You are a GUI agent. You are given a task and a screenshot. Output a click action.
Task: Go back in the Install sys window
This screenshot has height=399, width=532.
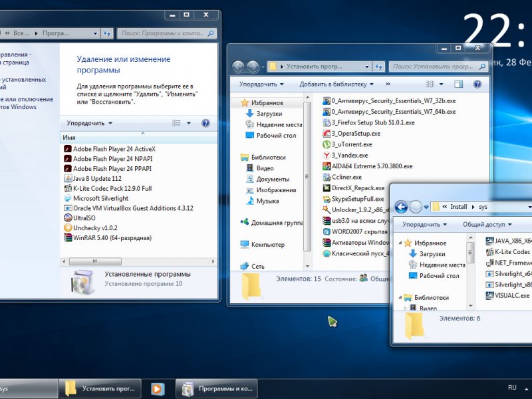point(401,207)
